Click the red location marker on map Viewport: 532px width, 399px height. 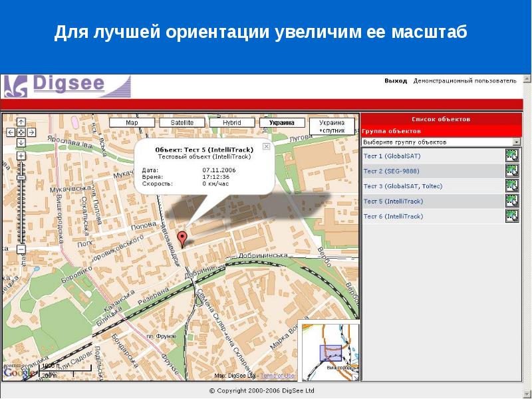[x=183, y=239]
